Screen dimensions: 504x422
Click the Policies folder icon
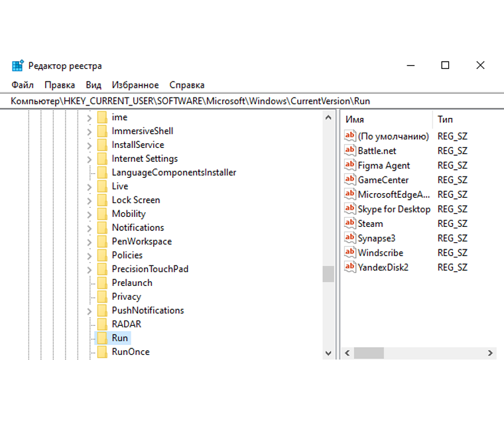click(102, 255)
